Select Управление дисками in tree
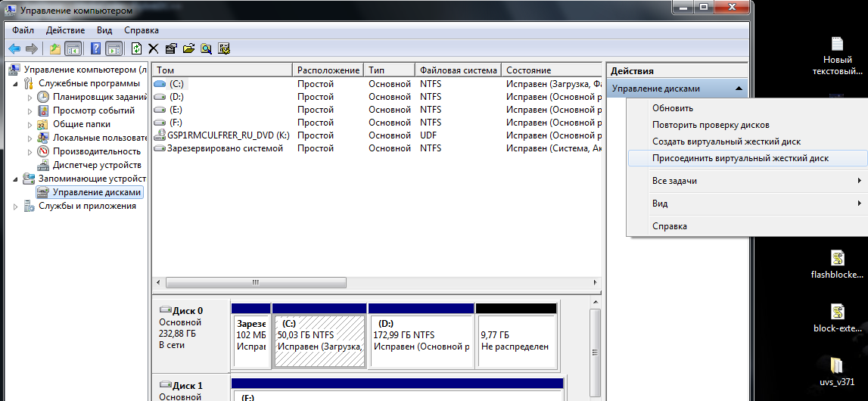Image resolution: width=868 pixels, height=401 pixels. click(x=96, y=192)
